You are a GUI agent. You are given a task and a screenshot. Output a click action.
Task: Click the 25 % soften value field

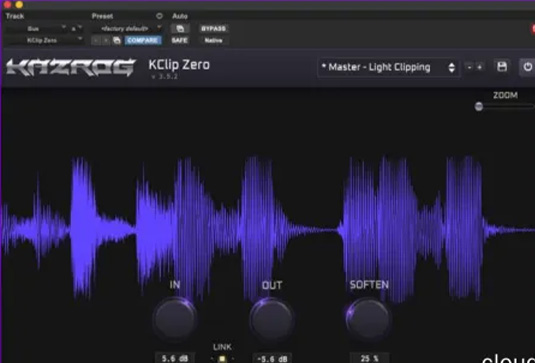(369, 359)
